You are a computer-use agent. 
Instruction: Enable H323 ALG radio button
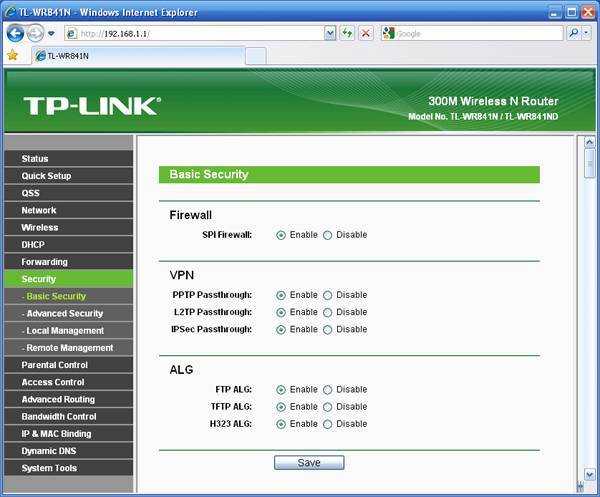coord(281,424)
